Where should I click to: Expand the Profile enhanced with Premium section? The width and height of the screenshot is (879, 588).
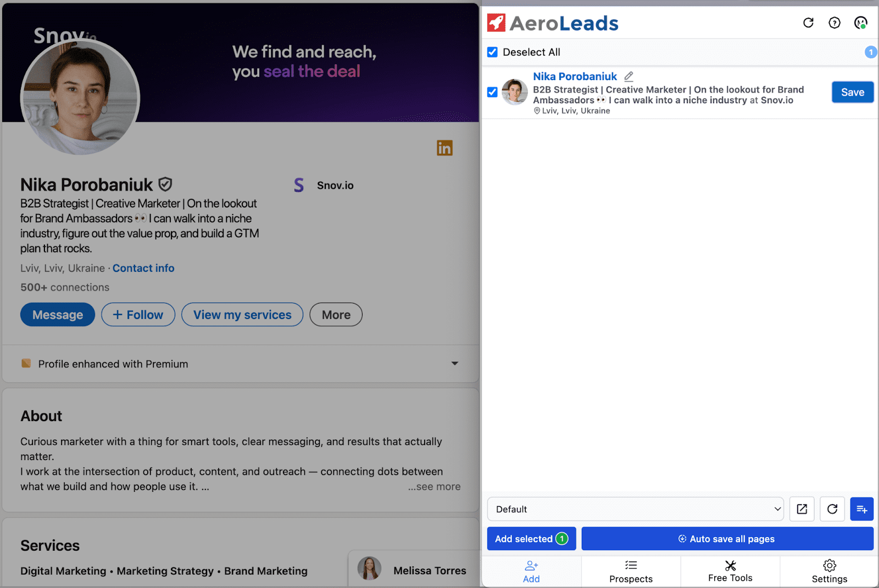coord(454,363)
